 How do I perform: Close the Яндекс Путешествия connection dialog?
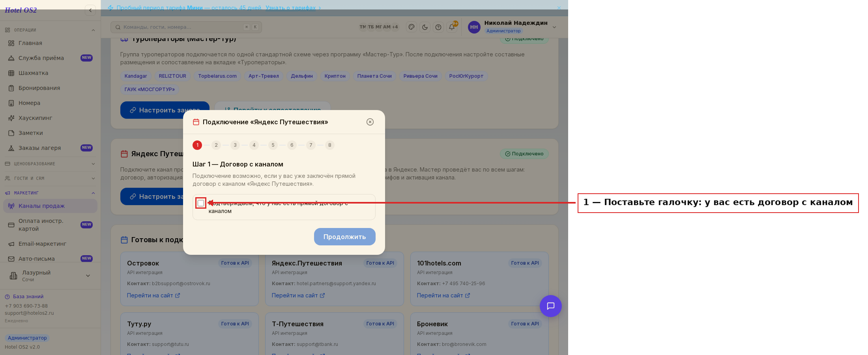(x=370, y=122)
